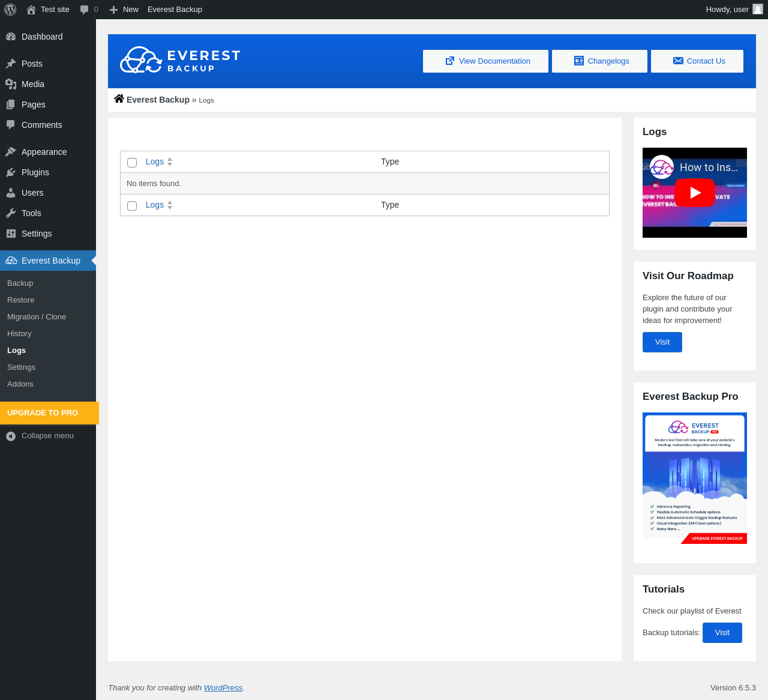
Task: Open Everest Backup in the admin bar
Action: point(175,10)
